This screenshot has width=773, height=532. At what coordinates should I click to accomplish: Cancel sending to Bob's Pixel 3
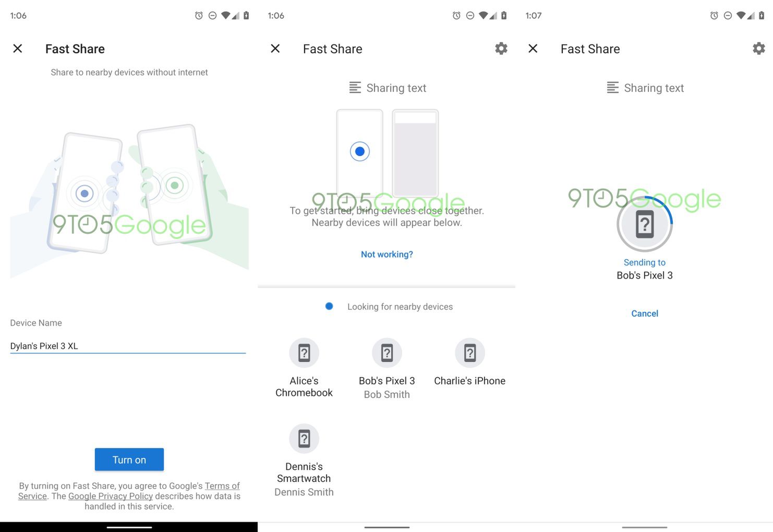[x=645, y=313]
